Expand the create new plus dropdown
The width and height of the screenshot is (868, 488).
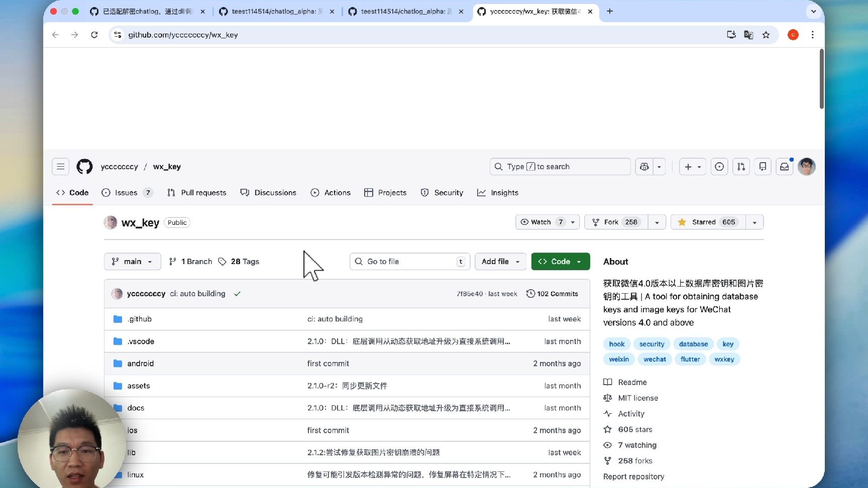point(693,167)
